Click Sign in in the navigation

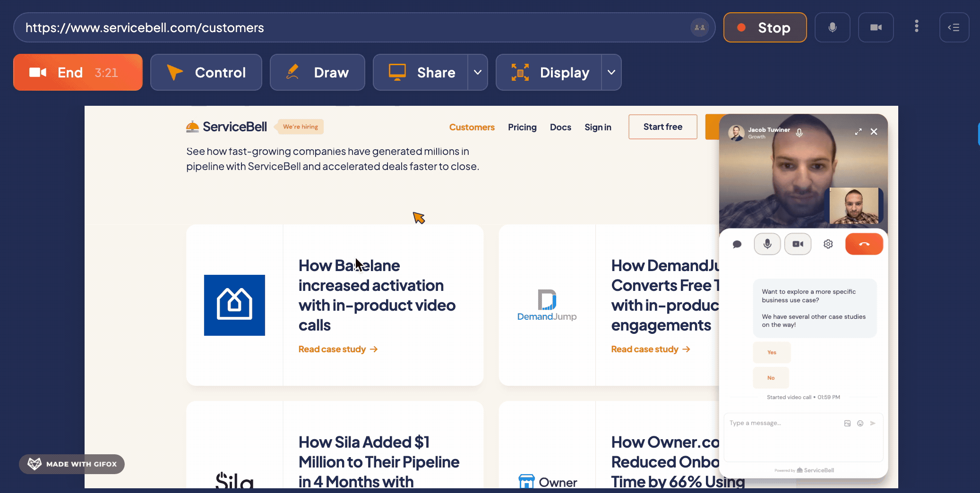pos(598,127)
